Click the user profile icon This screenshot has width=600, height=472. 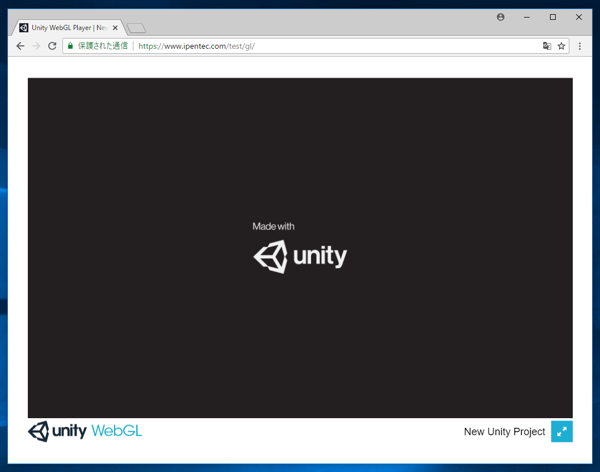click(x=501, y=17)
